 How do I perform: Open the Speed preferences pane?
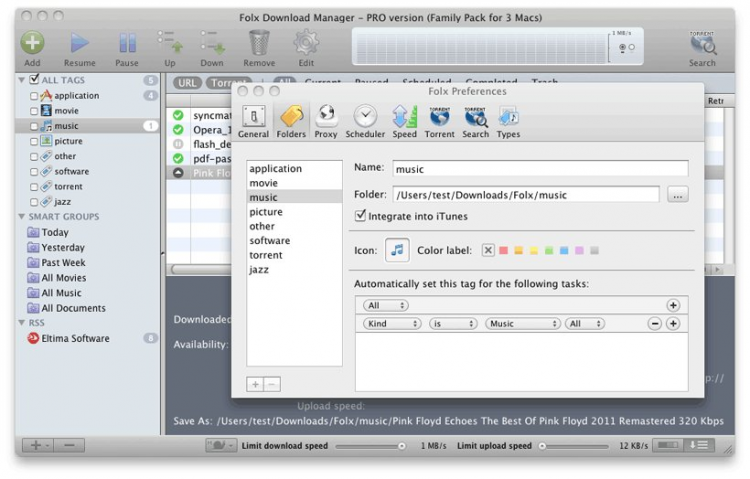(x=404, y=118)
